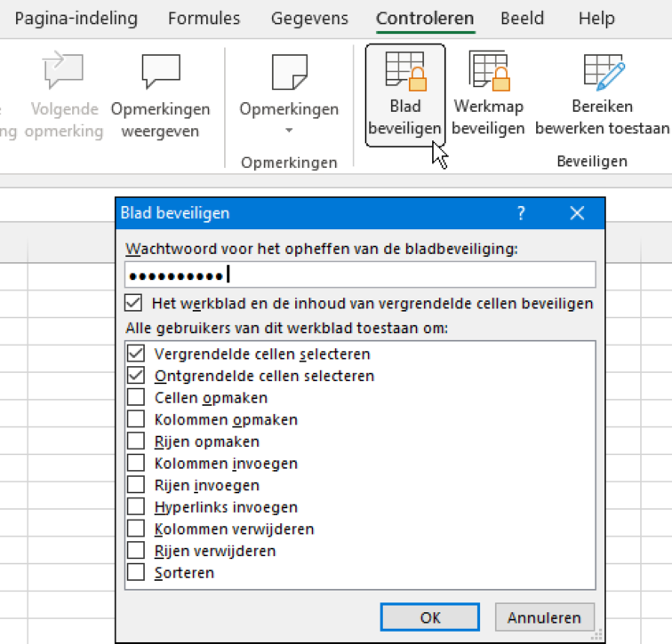This screenshot has width=672, height=644.
Task: Click the password input field
Action: click(x=360, y=274)
